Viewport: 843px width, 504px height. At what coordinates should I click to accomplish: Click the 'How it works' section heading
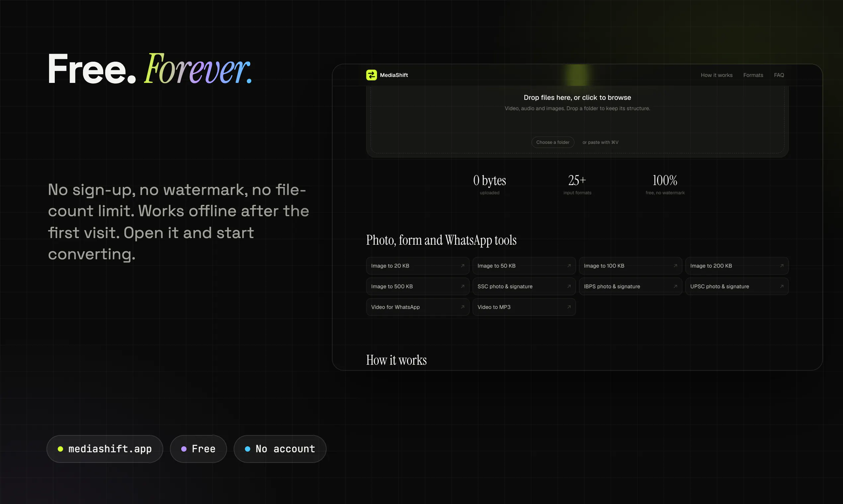pyautogui.click(x=396, y=360)
